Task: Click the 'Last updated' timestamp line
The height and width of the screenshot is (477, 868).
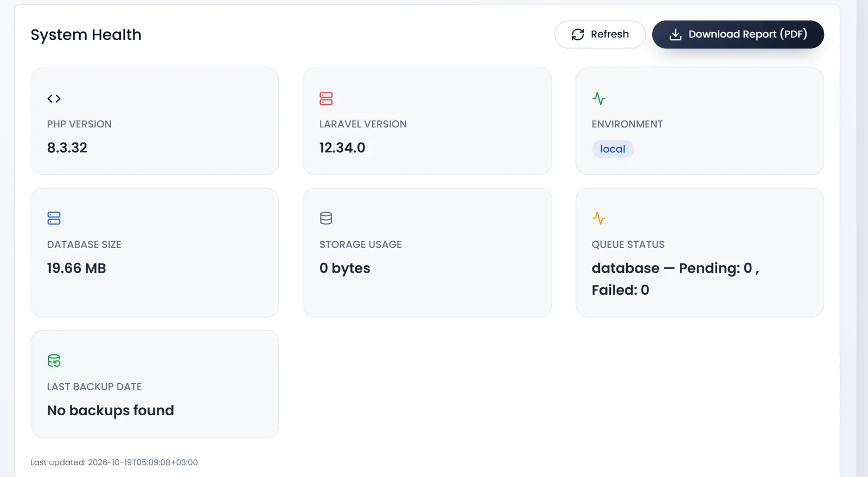Action: (114, 462)
